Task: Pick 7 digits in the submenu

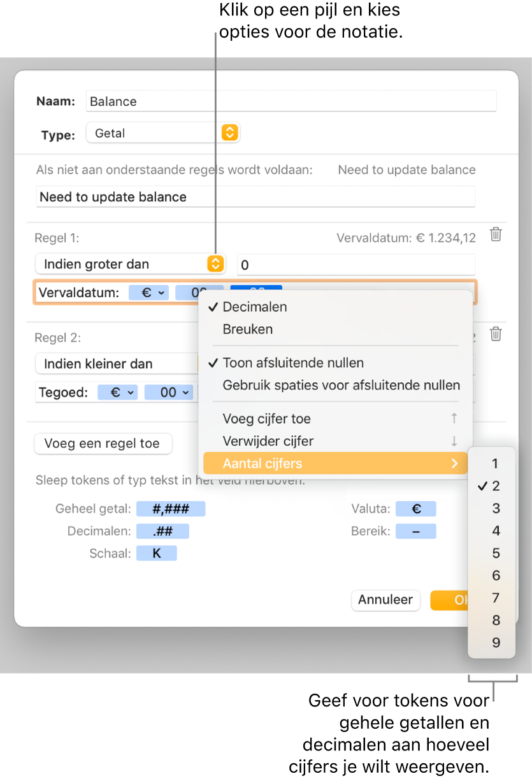Action: point(495,598)
